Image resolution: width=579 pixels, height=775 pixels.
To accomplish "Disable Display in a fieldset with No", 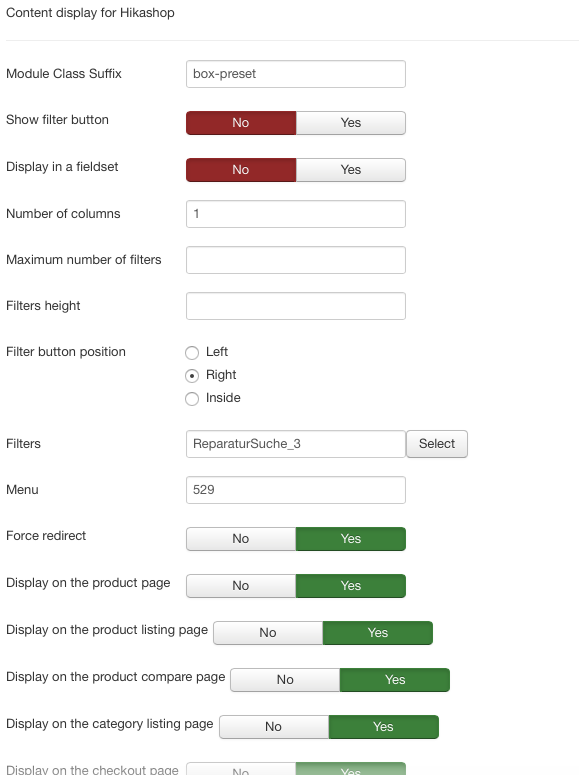I will coord(241,170).
